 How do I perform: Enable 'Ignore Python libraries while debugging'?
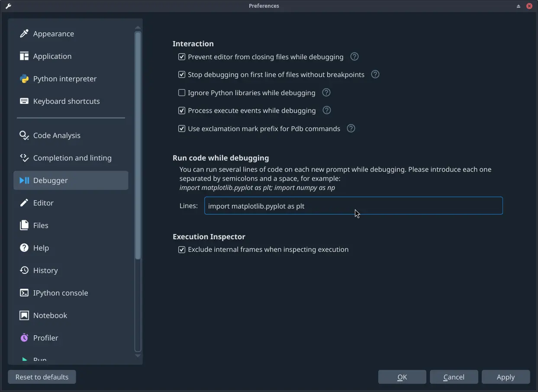(181, 93)
